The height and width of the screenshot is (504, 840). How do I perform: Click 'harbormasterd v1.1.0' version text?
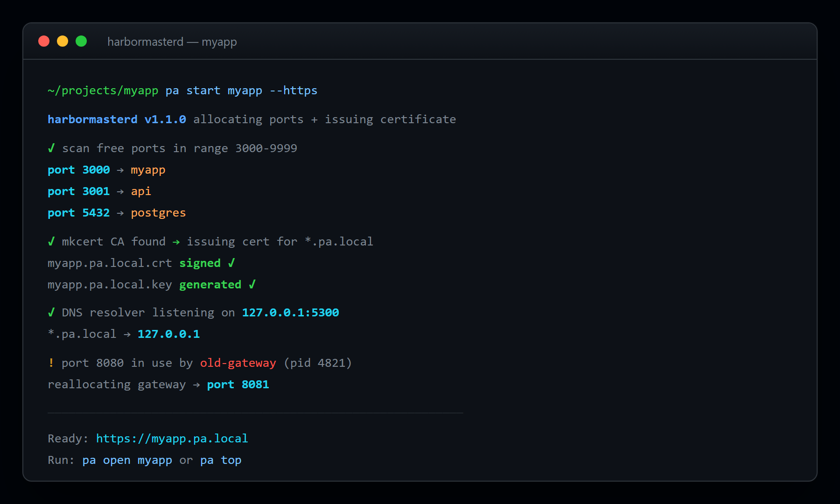pos(117,119)
